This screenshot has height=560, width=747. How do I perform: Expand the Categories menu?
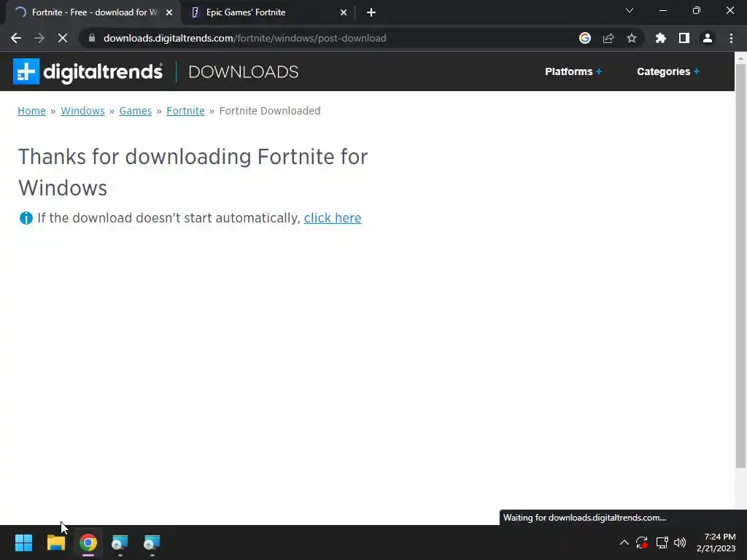[668, 71]
